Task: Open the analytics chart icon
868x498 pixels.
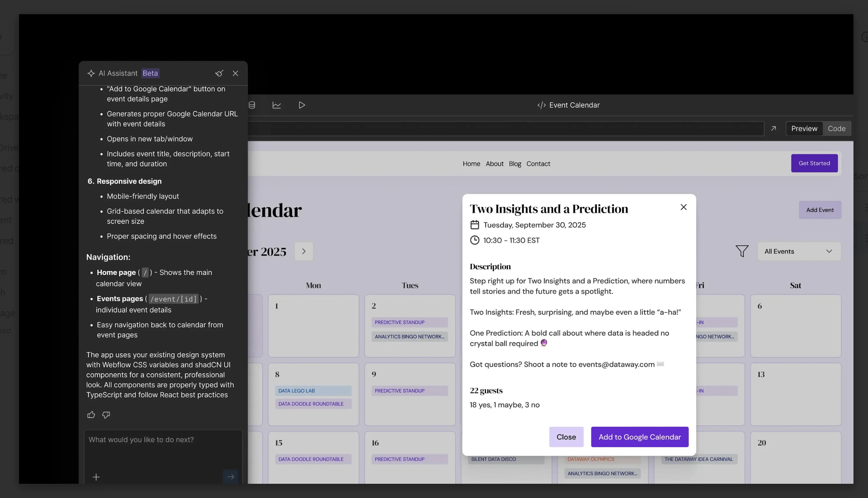Action: click(277, 105)
